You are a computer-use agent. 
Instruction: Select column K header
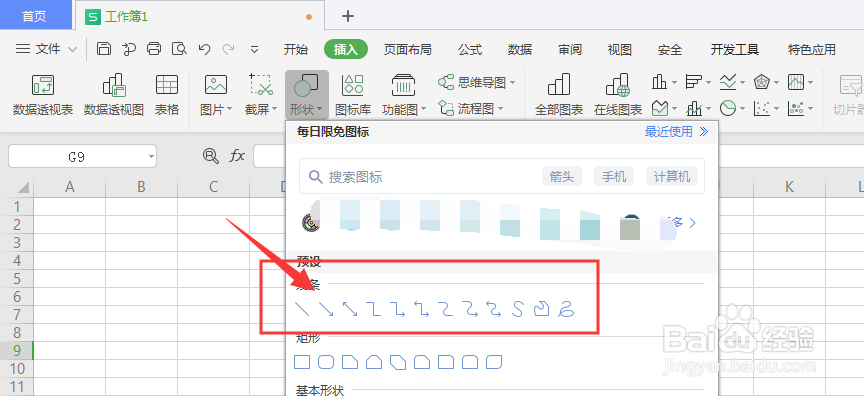point(789,187)
